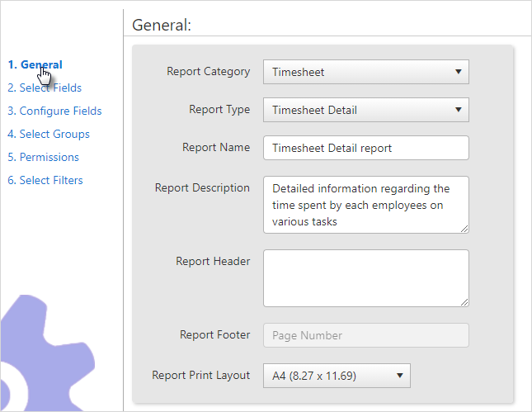Expand the Report Category dropdown
The image size is (532, 412).
click(366, 72)
